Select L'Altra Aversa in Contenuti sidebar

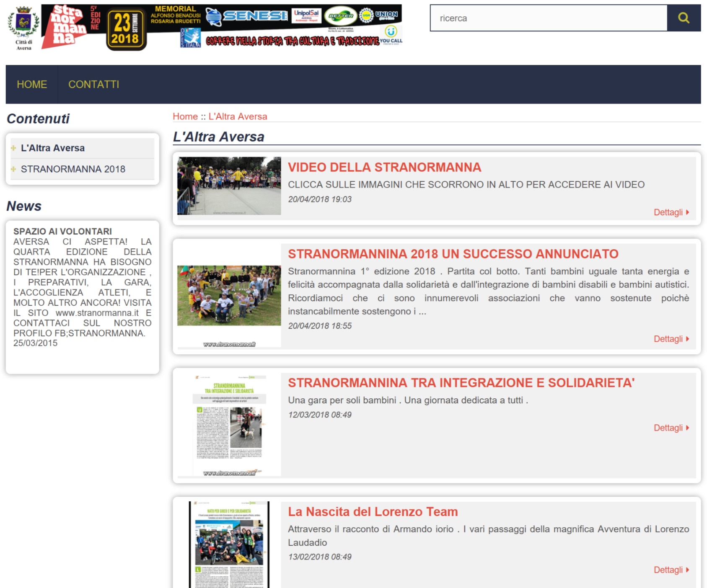(x=53, y=148)
